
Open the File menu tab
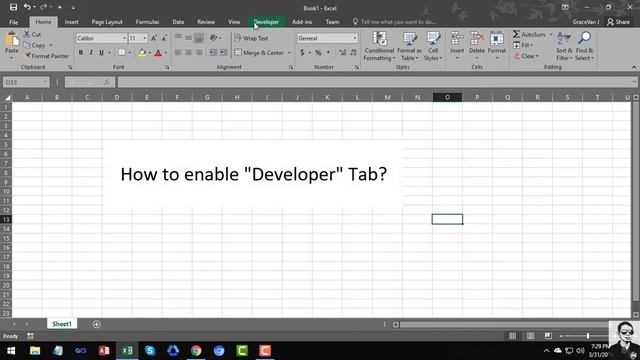[x=13, y=22]
